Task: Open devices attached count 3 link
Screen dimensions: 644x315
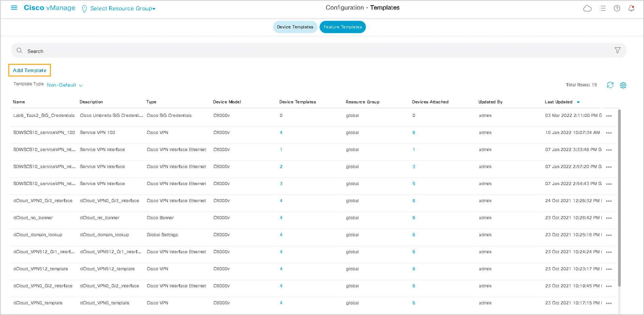Action: [x=414, y=167]
